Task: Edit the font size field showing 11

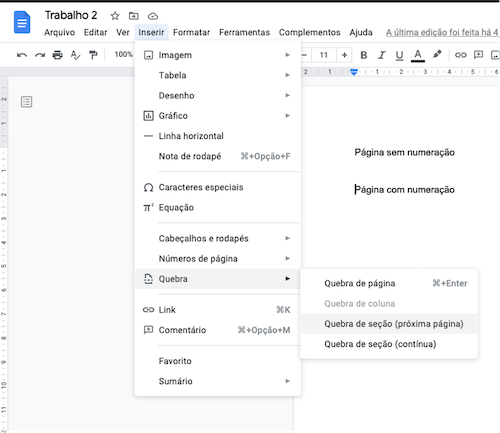Action: [x=324, y=55]
